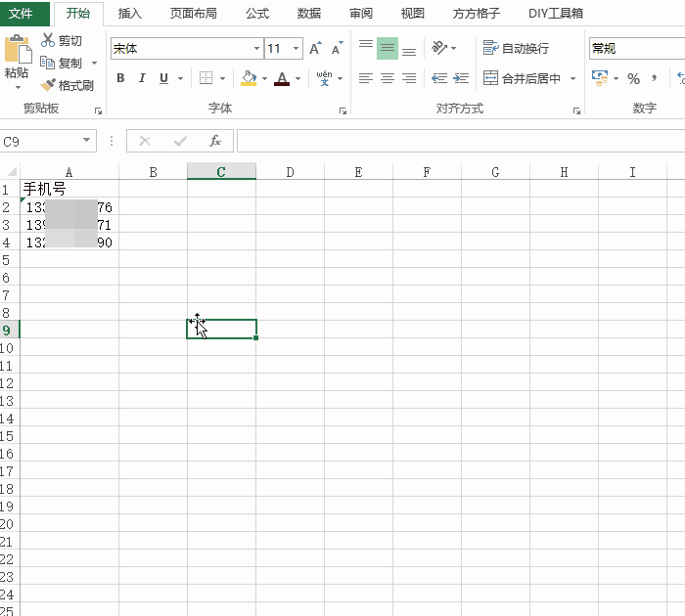Open the font color dropdown arrow
The image size is (685, 616).
pyautogui.click(x=297, y=78)
